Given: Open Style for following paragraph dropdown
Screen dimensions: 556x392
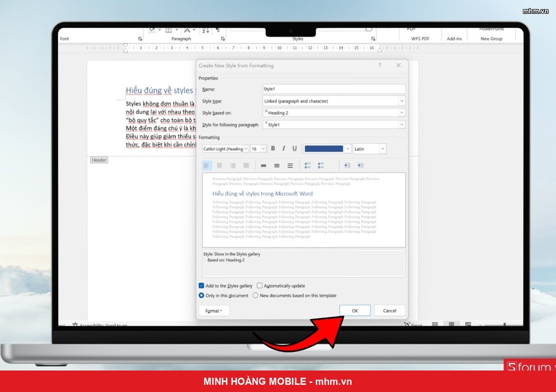Looking at the screenshot, I should (x=334, y=125).
